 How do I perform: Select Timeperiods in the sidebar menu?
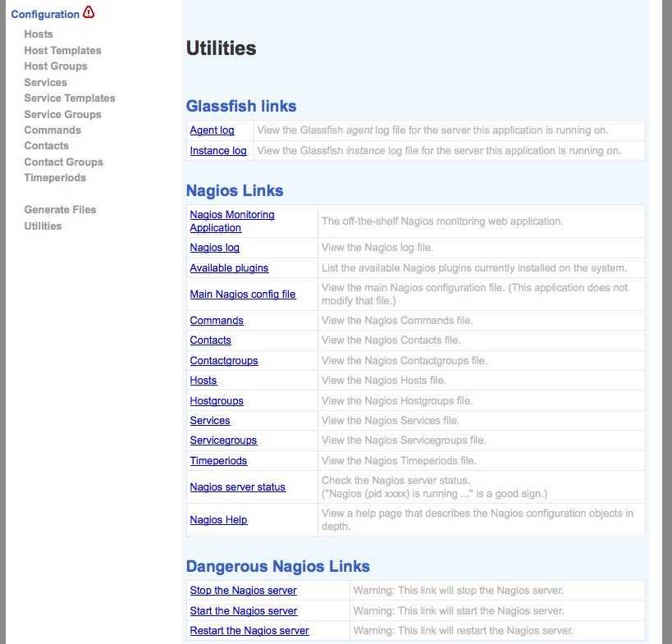tap(55, 177)
